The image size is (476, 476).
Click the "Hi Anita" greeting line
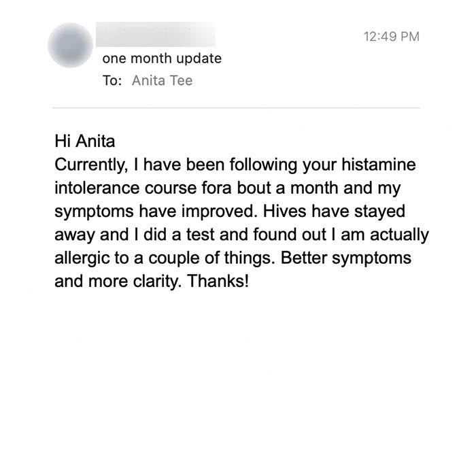click(x=85, y=142)
